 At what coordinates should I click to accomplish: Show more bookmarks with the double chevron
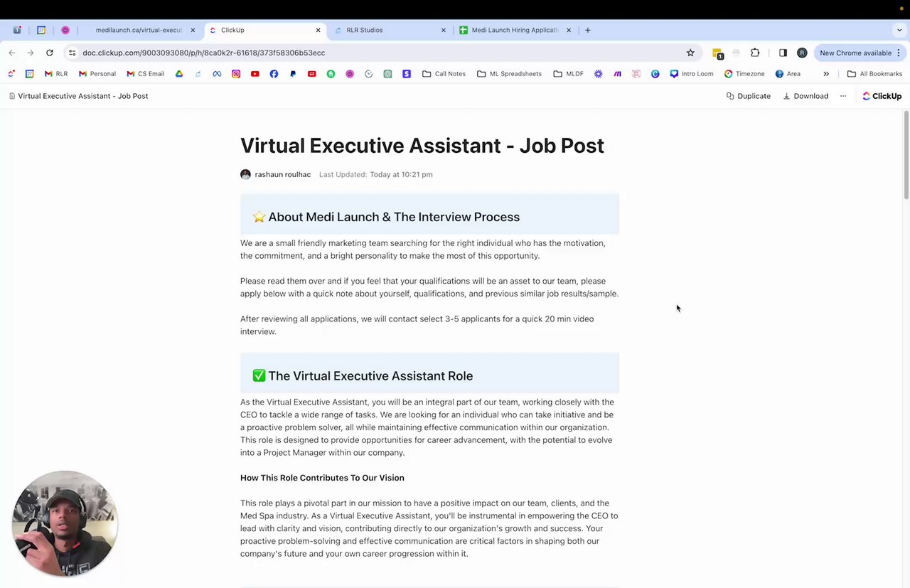[826, 74]
